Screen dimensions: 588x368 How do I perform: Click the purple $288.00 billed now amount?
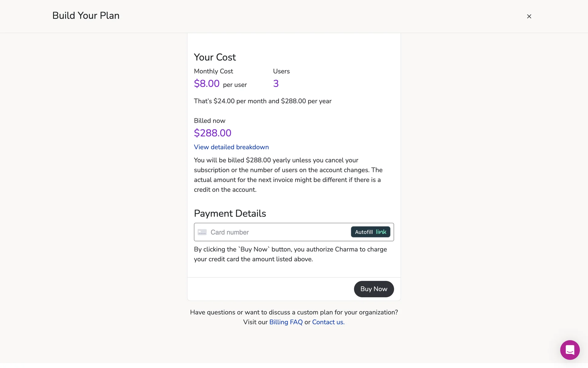point(213,133)
